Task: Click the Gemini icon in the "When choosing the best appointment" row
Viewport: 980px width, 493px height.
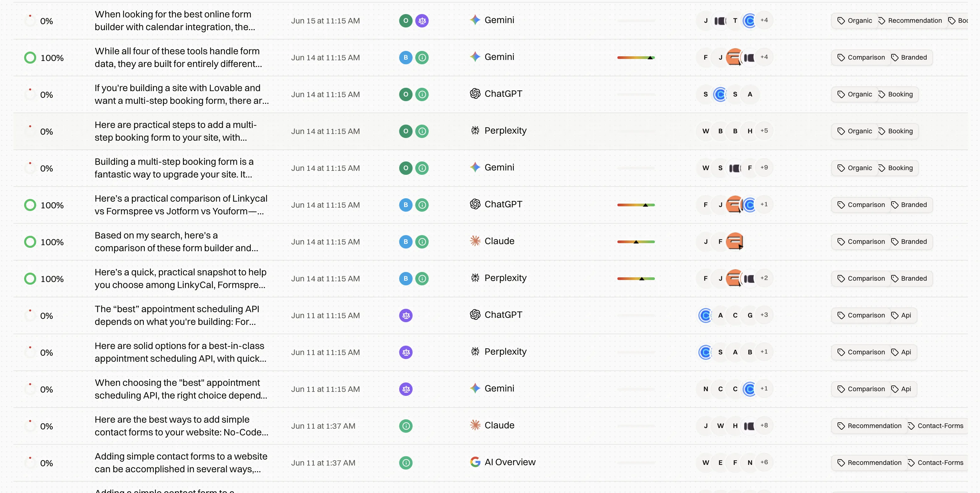Action: point(475,388)
